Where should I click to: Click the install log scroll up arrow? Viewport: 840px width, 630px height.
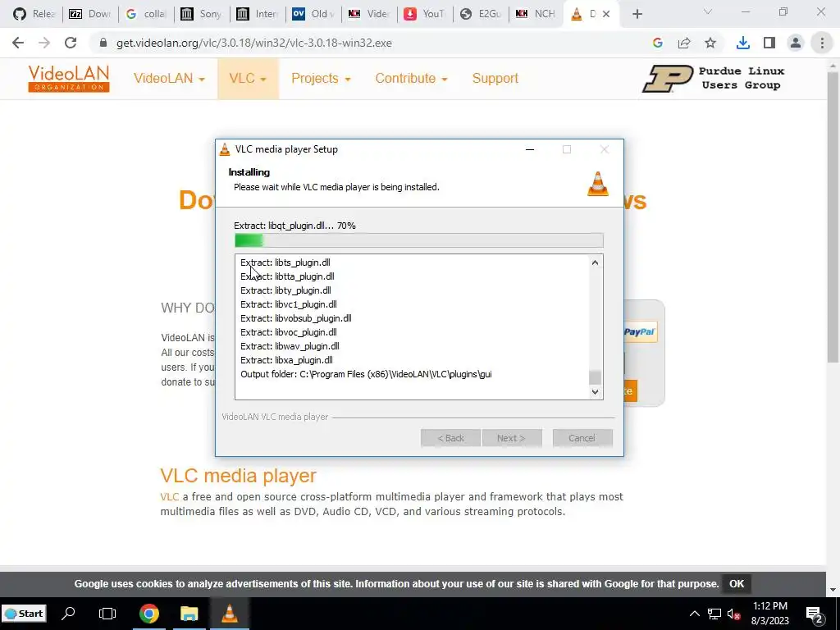coord(595,262)
